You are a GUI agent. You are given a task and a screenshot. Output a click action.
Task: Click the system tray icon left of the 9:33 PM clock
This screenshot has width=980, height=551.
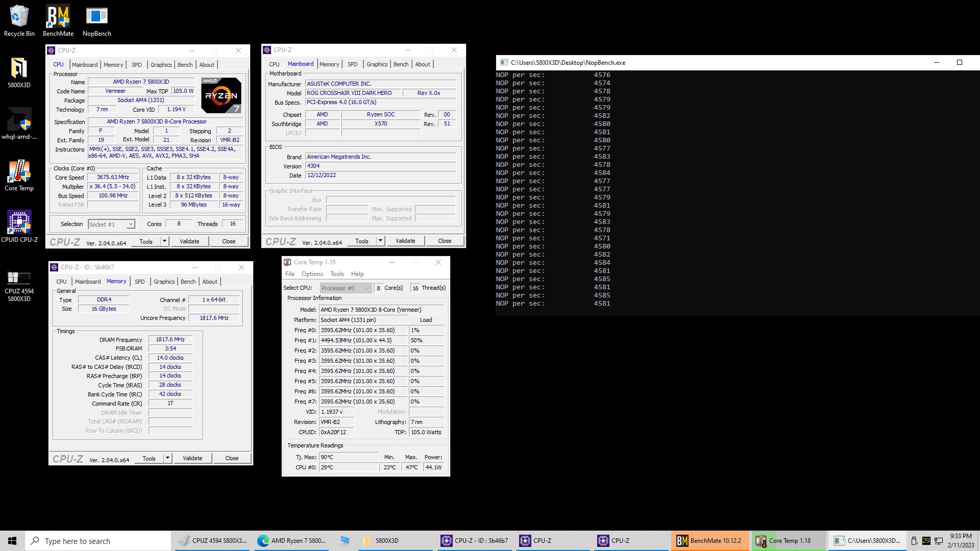[x=938, y=541]
